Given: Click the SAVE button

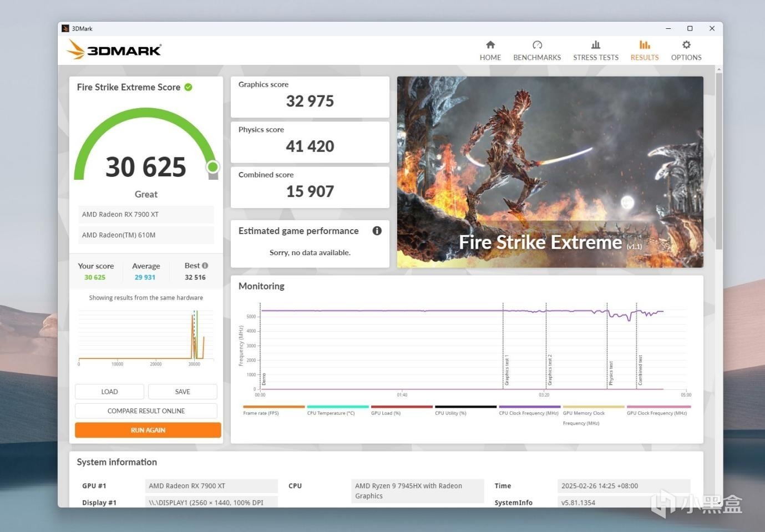Looking at the screenshot, I should point(183,392).
